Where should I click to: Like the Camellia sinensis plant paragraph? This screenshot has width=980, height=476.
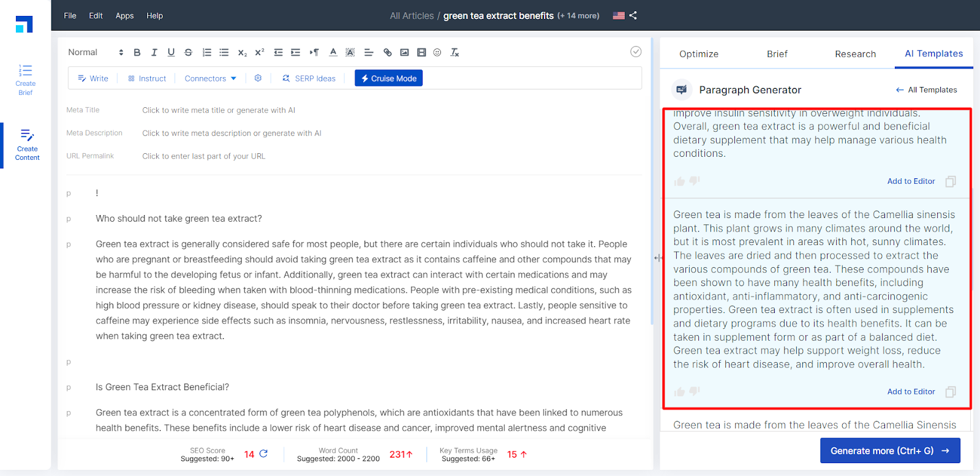click(679, 392)
